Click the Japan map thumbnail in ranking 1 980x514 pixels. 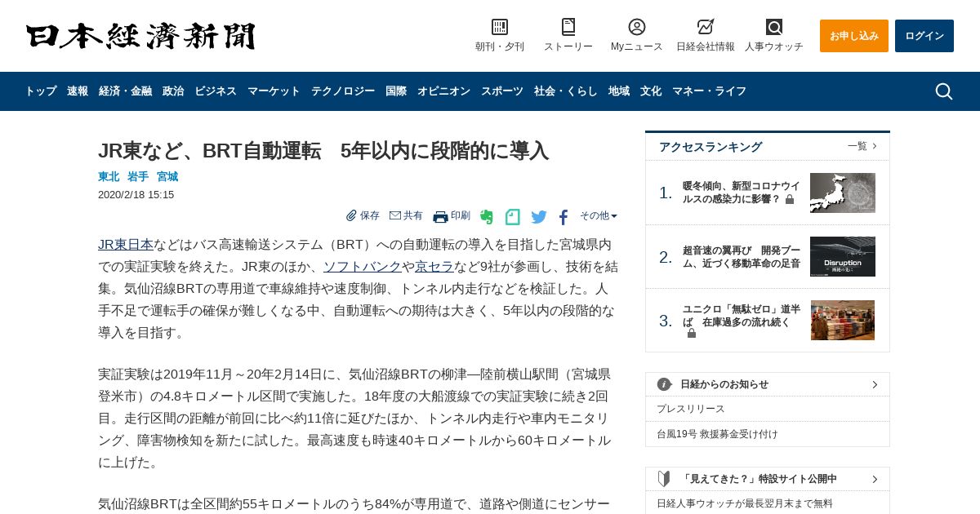[843, 193]
